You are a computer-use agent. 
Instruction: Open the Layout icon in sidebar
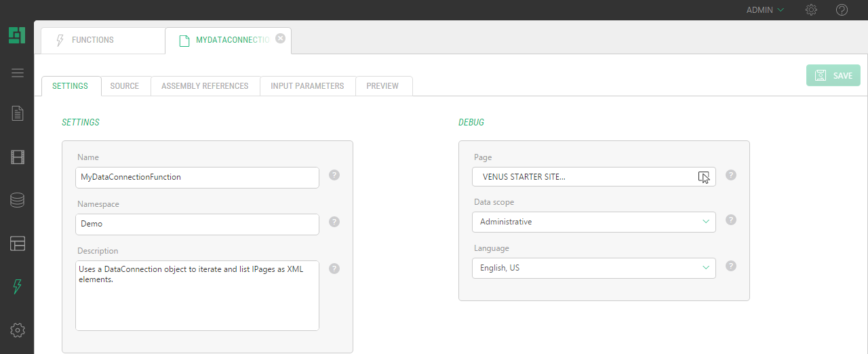point(18,243)
